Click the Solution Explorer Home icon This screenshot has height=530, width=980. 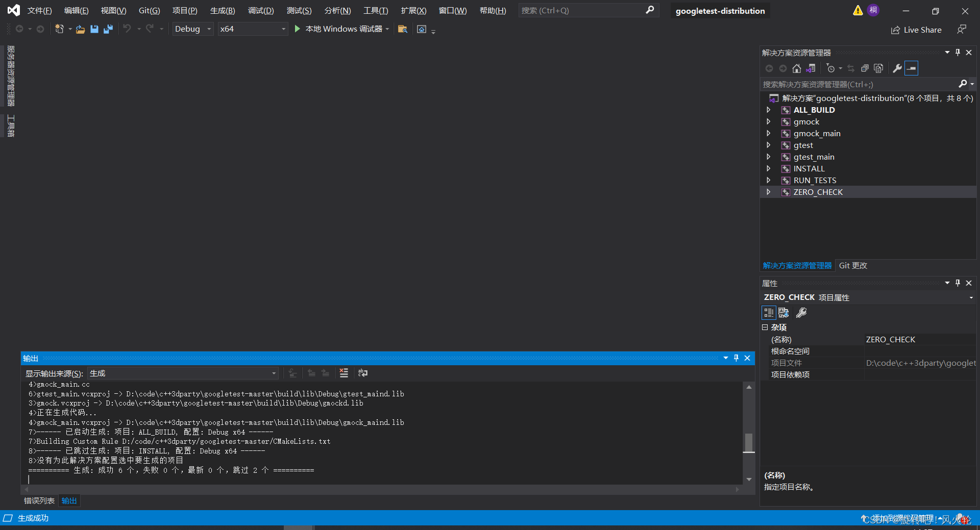pyautogui.click(x=797, y=68)
